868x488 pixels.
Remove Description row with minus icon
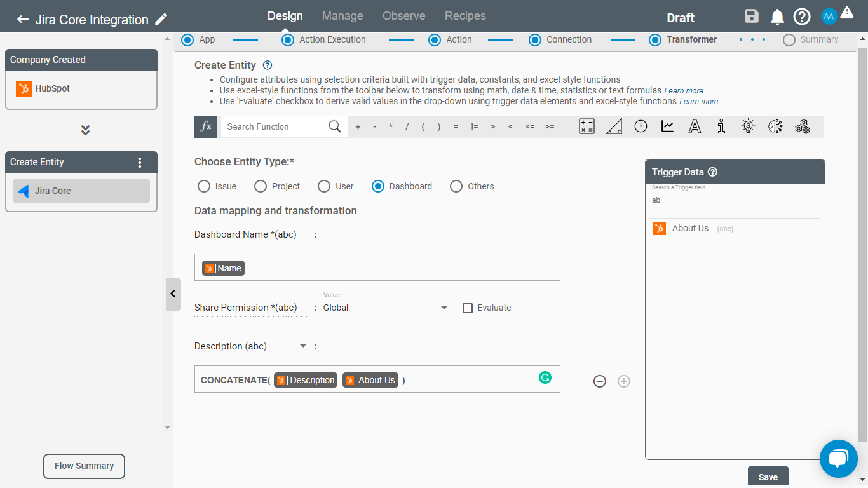[x=599, y=381]
